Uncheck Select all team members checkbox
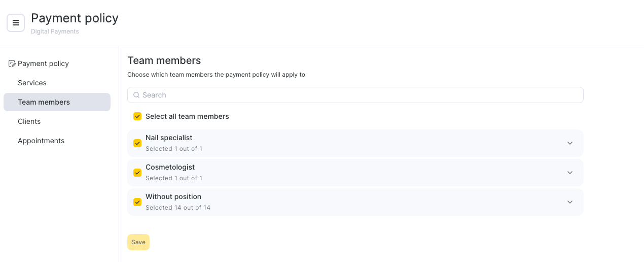The height and width of the screenshot is (262, 644). coord(137,116)
